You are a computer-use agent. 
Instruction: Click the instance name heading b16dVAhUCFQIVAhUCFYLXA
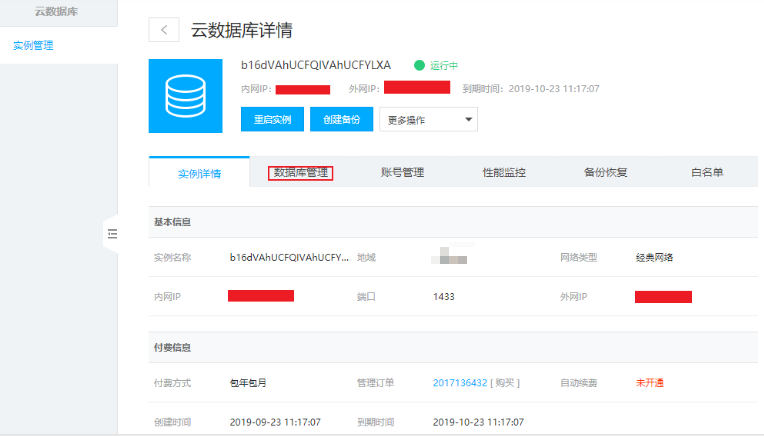[x=321, y=65]
